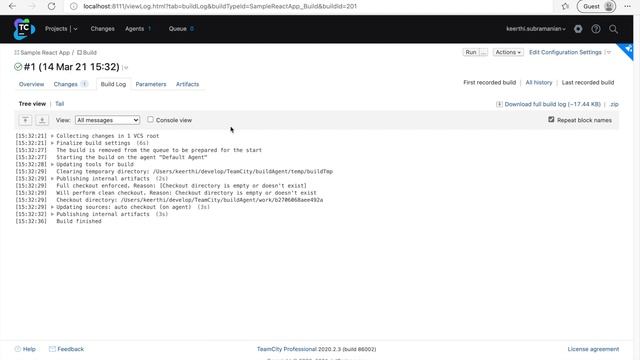Open build number dropdown chevron
This screenshot has height=360, width=640.
coord(125,67)
